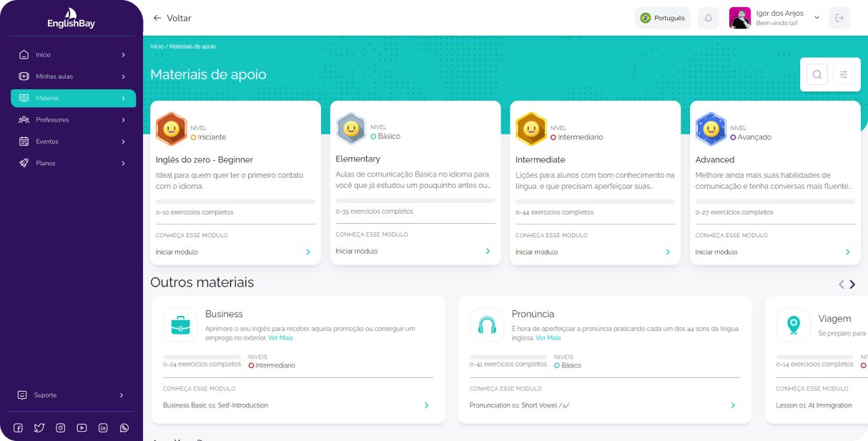Open Minhas aulas in the sidebar
868x441 pixels.
73,76
